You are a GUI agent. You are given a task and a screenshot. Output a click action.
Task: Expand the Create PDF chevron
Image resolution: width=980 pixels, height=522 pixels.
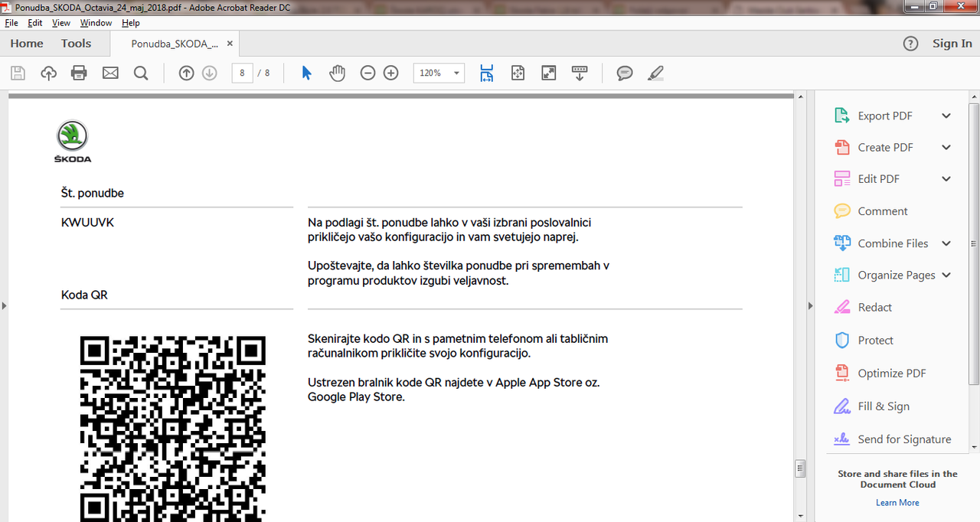pos(946,147)
